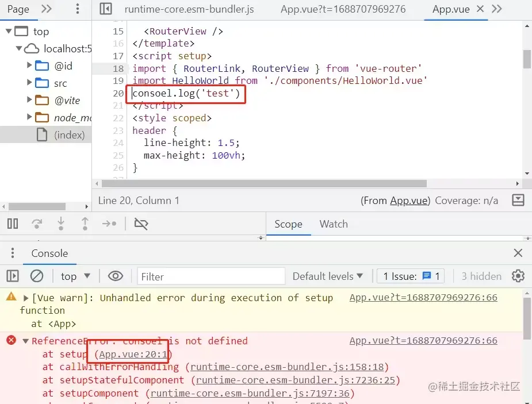Click the Step debugger button

pyautogui.click(x=109, y=224)
